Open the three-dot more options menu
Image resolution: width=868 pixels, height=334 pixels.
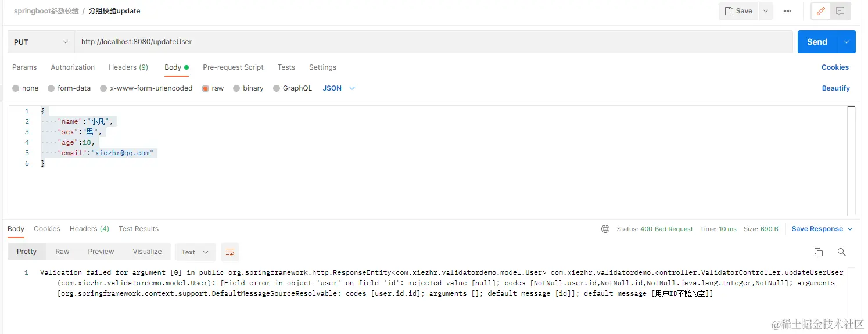(x=787, y=11)
